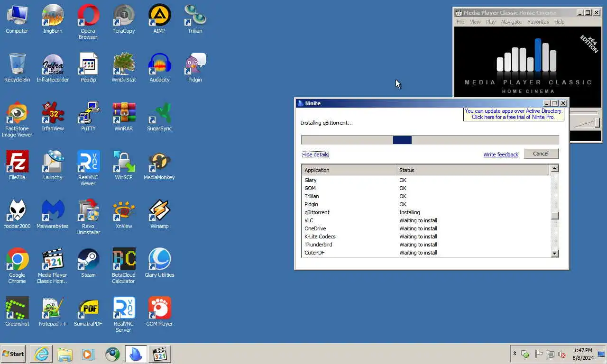Click the muted volume tray icon
This screenshot has height=364, width=607.
pyautogui.click(x=562, y=354)
